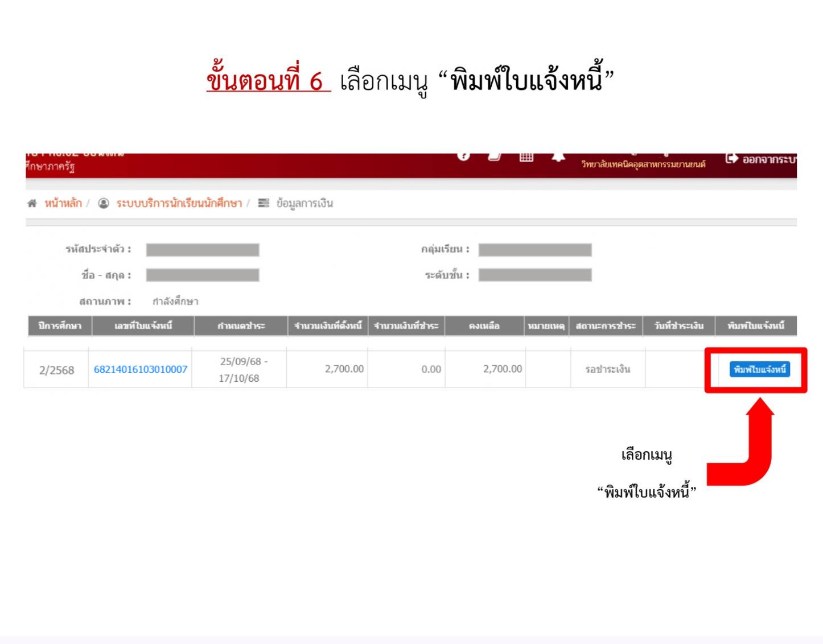Screen dimensions: 823x644
Task: Click the list icon beside ข้อมูลการเงิน
Action: click(x=264, y=204)
